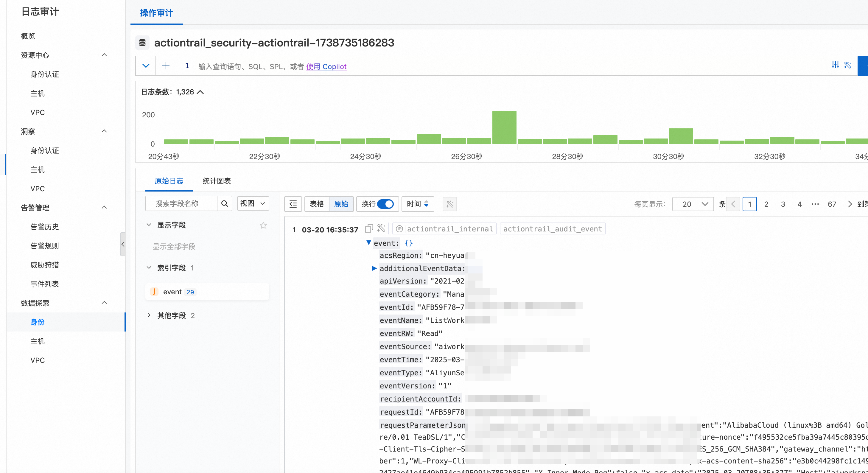Click the JSON type icon for event field
This screenshot has height=473, width=868.
154,292
